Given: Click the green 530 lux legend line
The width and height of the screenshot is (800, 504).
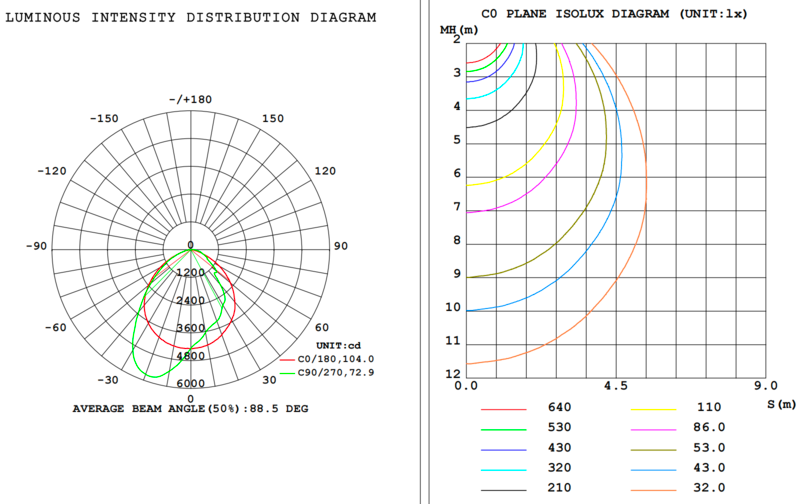Looking at the screenshot, I should pyautogui.click(x=505, y=429).
